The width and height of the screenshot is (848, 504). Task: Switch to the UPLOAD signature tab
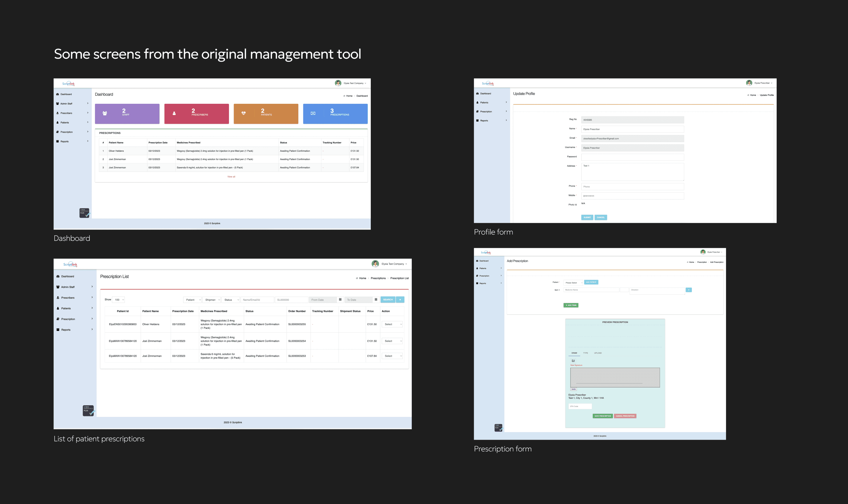click(x=597, y=353)
